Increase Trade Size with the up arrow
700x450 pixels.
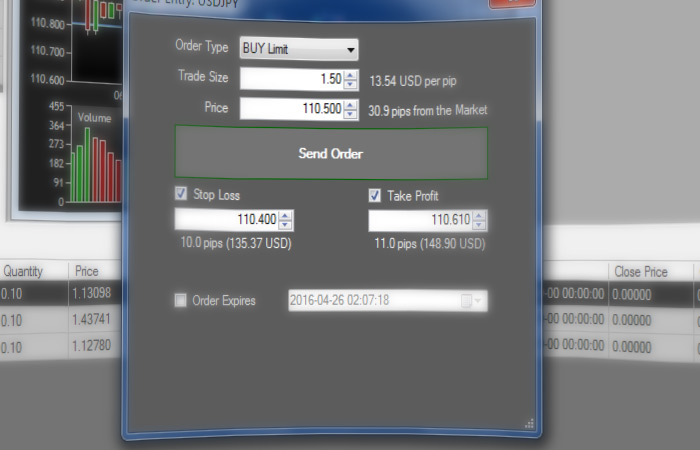pos(350,75)
